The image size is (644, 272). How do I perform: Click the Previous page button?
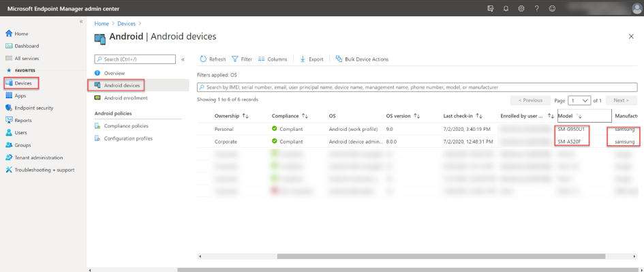click(530, 100)
